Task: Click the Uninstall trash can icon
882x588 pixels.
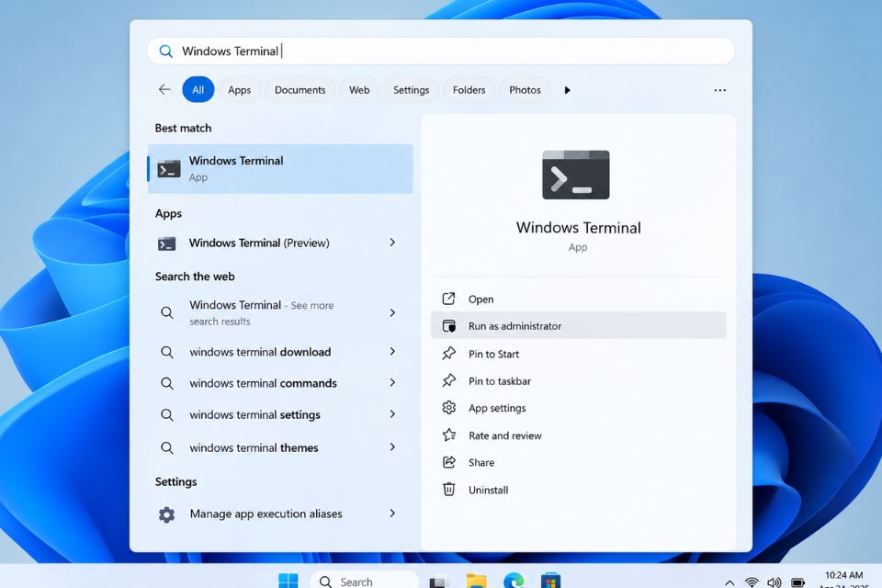Action: [x=448, y=489]
